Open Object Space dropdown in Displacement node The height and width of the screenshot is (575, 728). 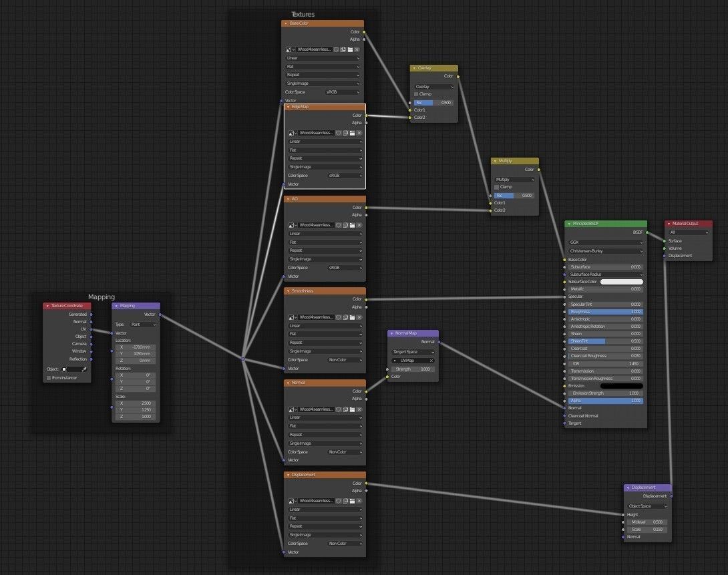647,506
